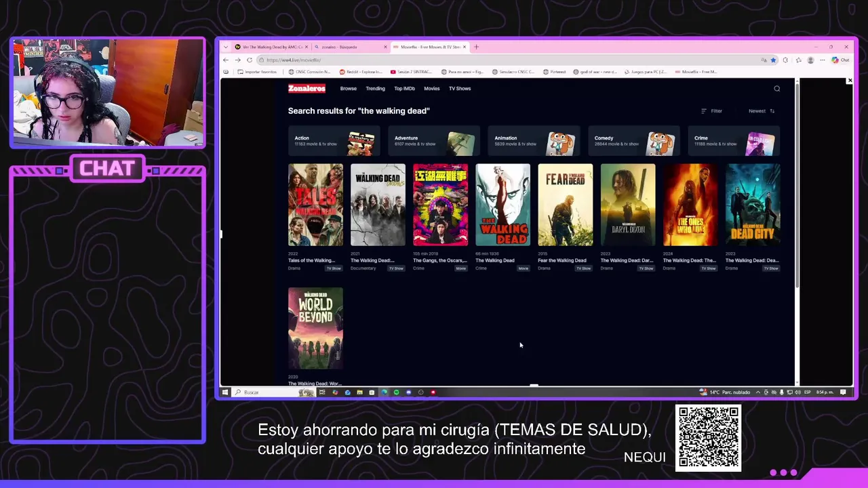
Task: Open the site search magnifier icon
Action: pyautogui.click(x=777, y=88)
